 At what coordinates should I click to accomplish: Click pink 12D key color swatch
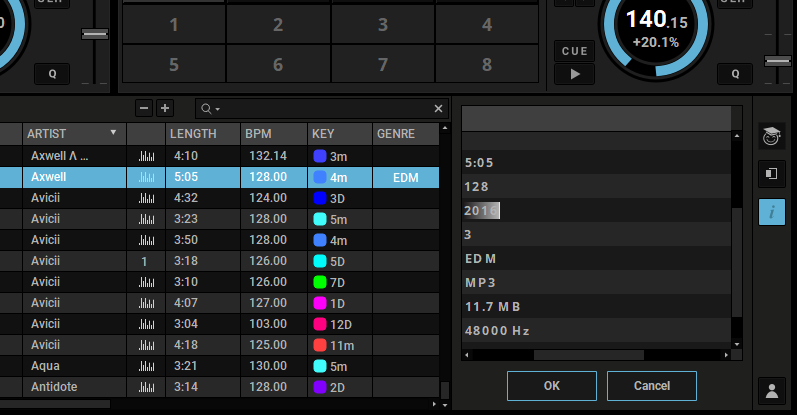320,324
